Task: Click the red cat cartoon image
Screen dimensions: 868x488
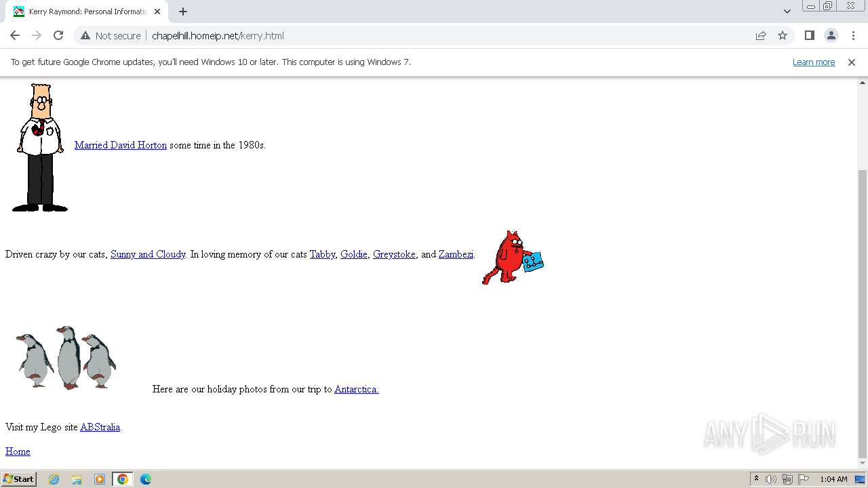Action: (x=513, y=257)
